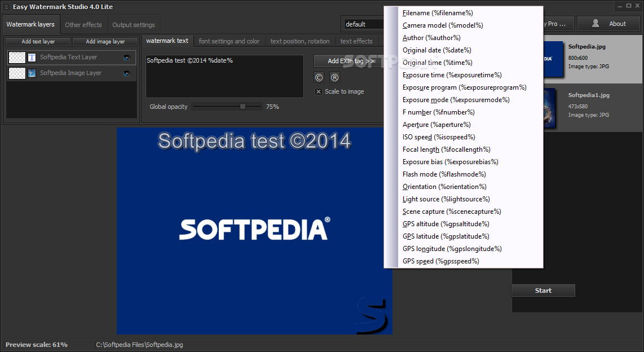Screen dimensions: 644x352
Task: Select Softpedia1.jpg in the file list
Action: tap(593, 108)
